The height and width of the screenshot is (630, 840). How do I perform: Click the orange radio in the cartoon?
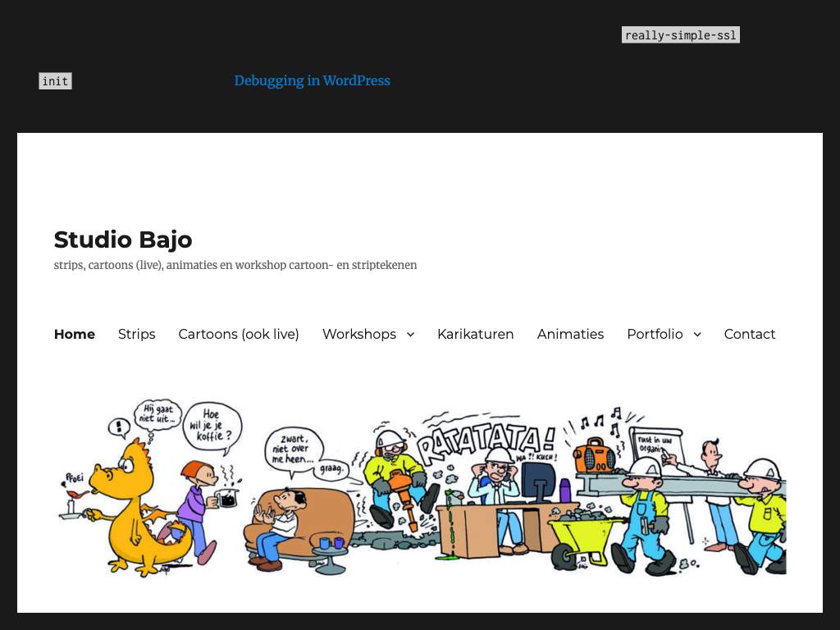[594, 455]
